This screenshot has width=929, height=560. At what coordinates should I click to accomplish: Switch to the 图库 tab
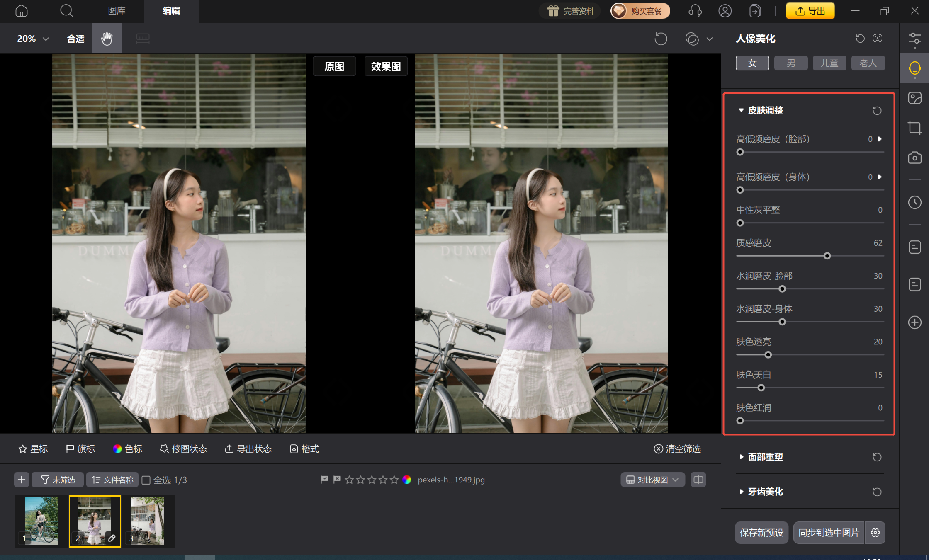(117, 11)
